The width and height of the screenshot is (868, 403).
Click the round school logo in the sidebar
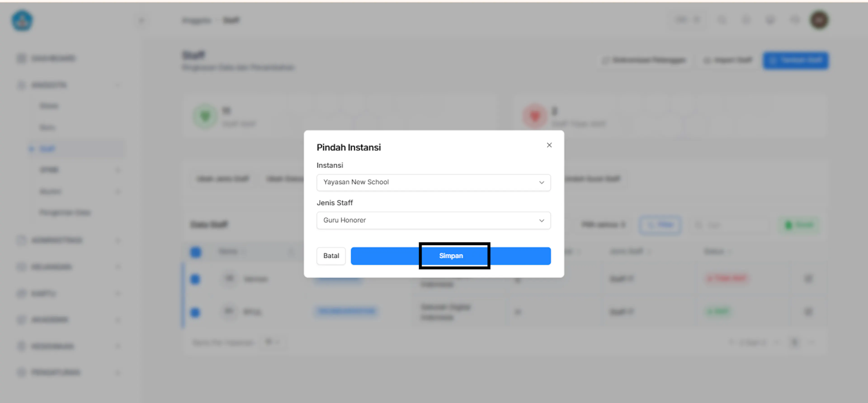tap(22, 21)
